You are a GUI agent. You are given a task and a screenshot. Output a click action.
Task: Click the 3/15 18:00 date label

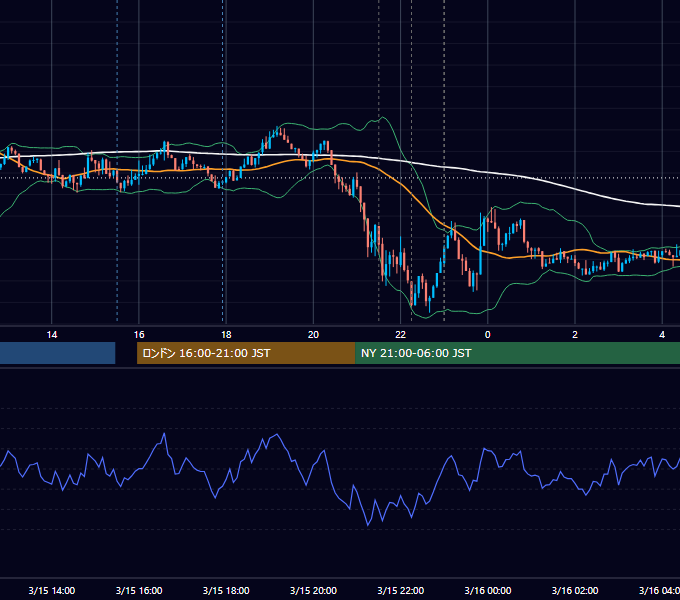(x=226, y=590)
